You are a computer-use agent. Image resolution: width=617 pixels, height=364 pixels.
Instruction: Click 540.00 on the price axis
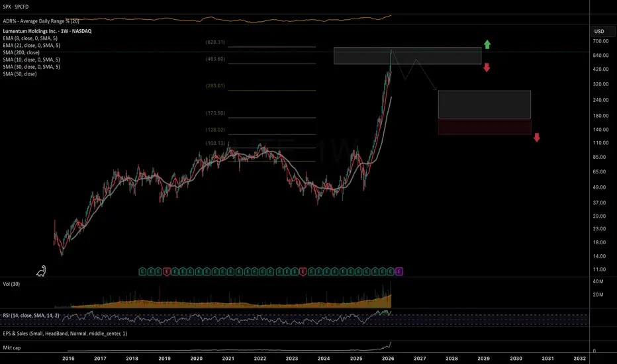[601, 55]
